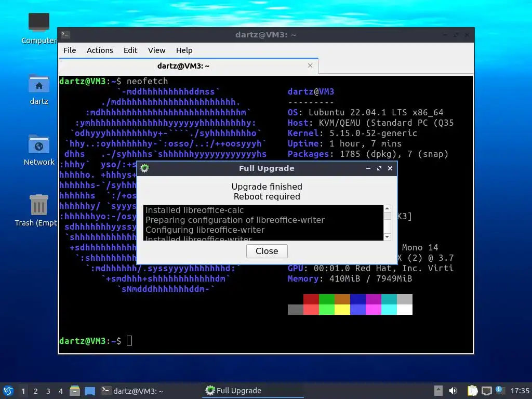Click the 'Configuring libreoffice-writer' log line

[x=205, y=230]
